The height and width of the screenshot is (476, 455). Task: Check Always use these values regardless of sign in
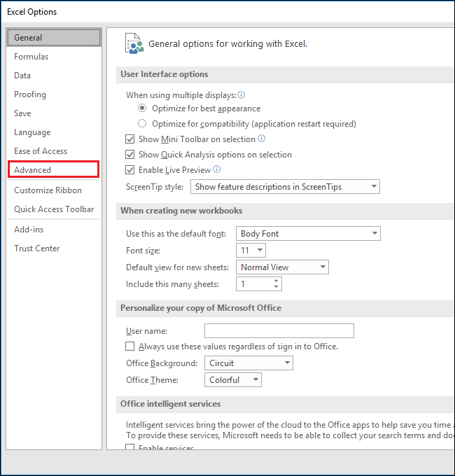coord(130,346)
